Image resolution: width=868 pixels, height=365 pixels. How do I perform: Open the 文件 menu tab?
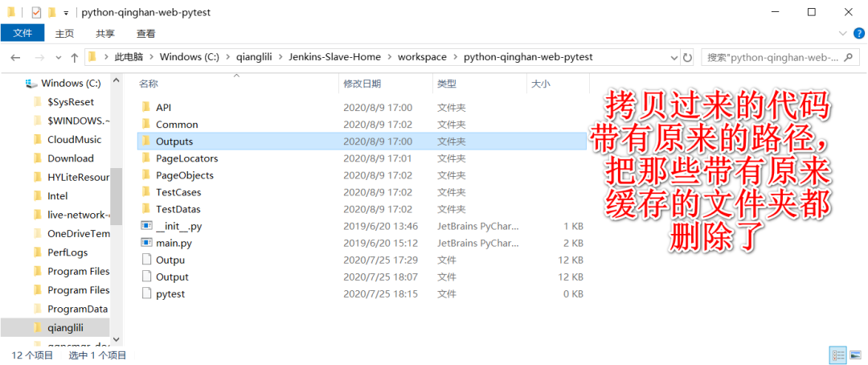(23, 33)
